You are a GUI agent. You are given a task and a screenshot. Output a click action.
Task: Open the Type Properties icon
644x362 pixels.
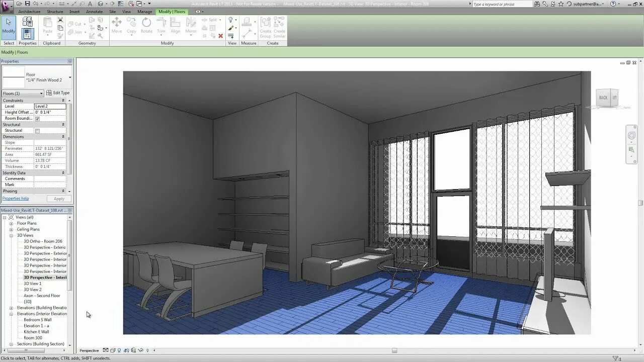click(x=28, y=22)
